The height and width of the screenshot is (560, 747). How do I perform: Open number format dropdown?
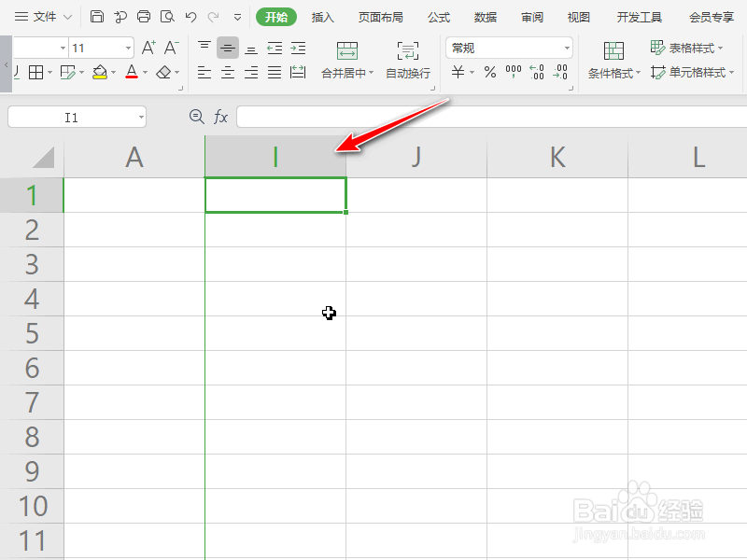(567, 49)
